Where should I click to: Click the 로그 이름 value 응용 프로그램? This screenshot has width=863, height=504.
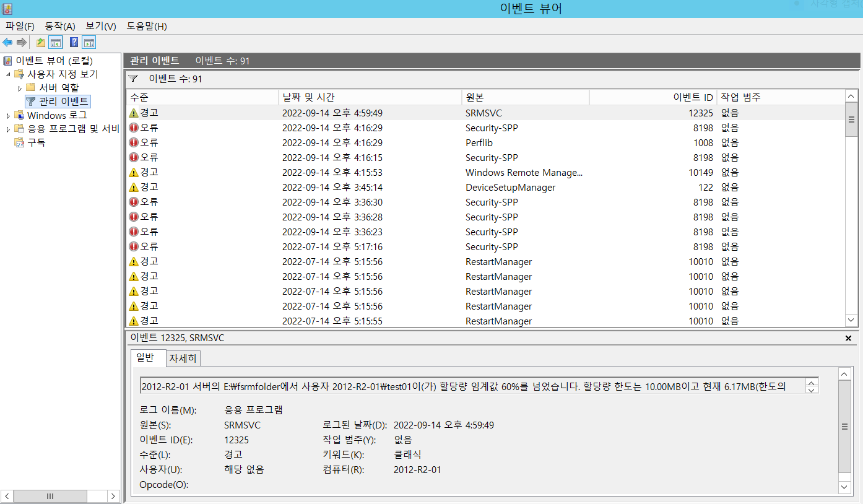253,410
